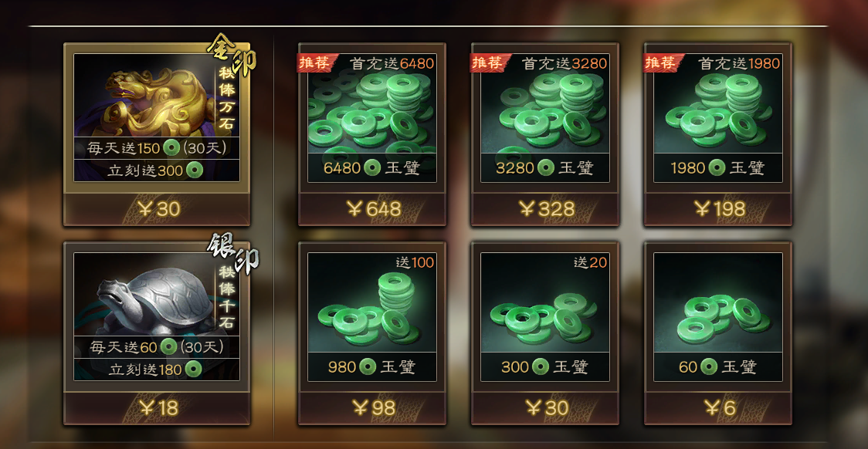Viewport: 868px width, 449px height.
Task: Tap the ¥198 price button
Action: click(x=718, y=210)
